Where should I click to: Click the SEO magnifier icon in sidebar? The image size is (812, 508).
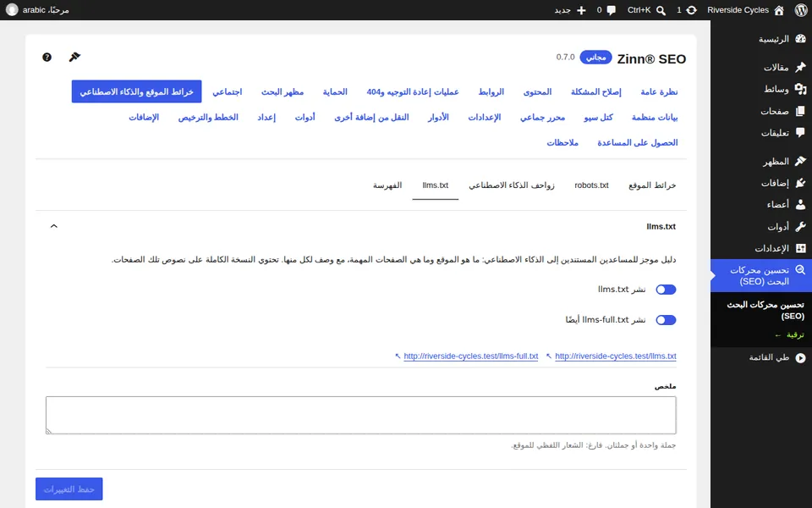[x=801, y=270]
